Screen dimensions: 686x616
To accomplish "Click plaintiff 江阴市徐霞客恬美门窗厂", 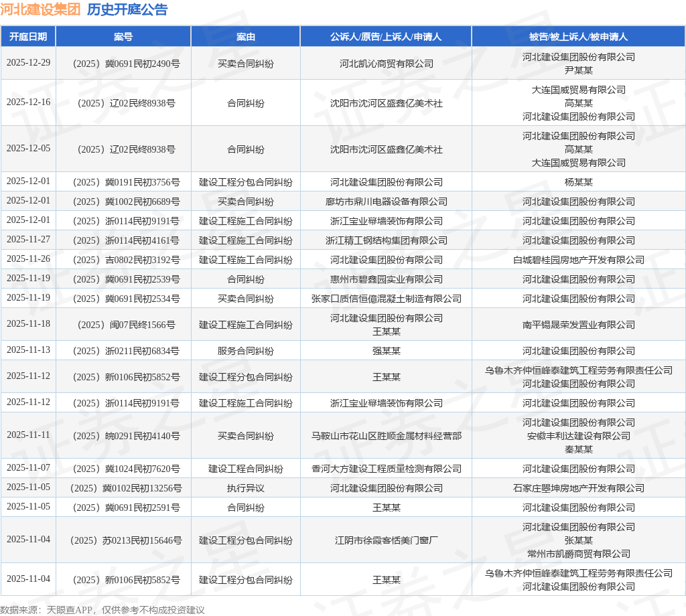I will tap(387, 541).
